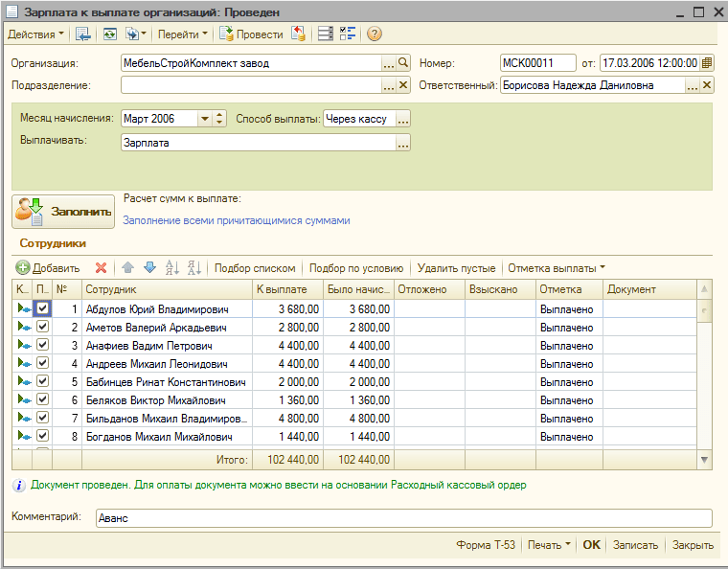The height and width of the screenshot is (569, 728).
Task: Move row down with the blue down arrow icon
Action: [x=148, y=268]
